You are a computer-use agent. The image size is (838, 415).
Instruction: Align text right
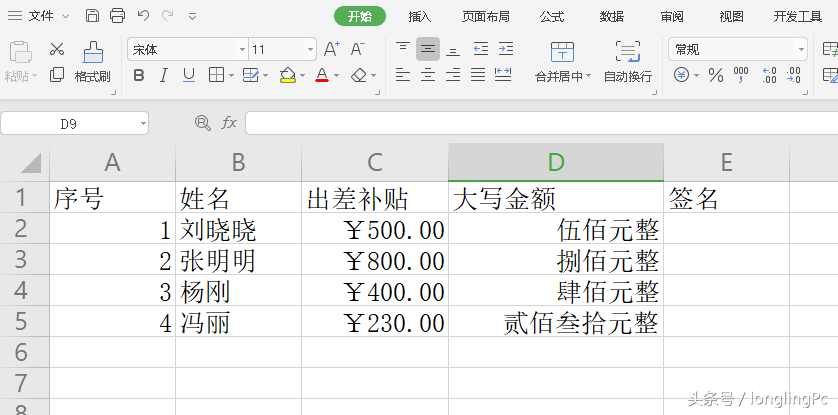point(453,75)
